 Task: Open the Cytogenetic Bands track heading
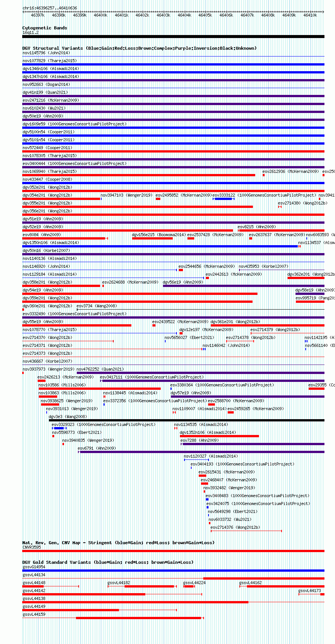(45, 28)
